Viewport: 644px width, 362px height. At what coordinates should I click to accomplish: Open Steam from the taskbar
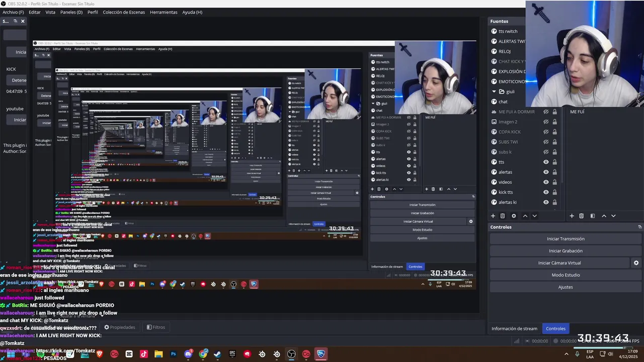point(217,354)
